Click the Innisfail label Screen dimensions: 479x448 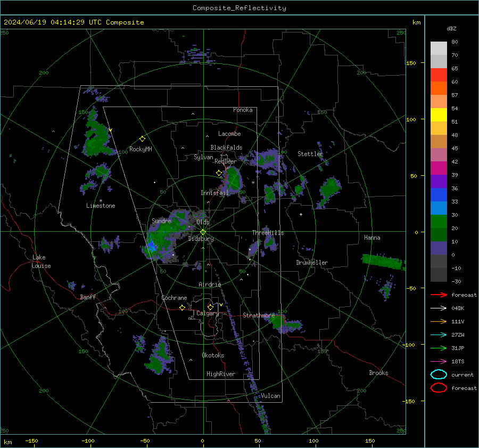point(214,193)
